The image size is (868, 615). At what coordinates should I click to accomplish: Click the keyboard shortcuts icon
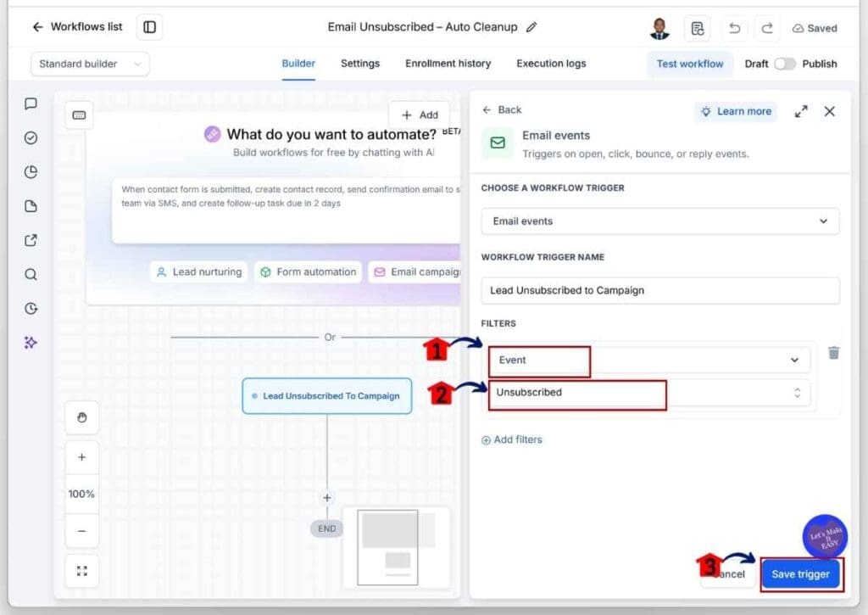[79, 115]
